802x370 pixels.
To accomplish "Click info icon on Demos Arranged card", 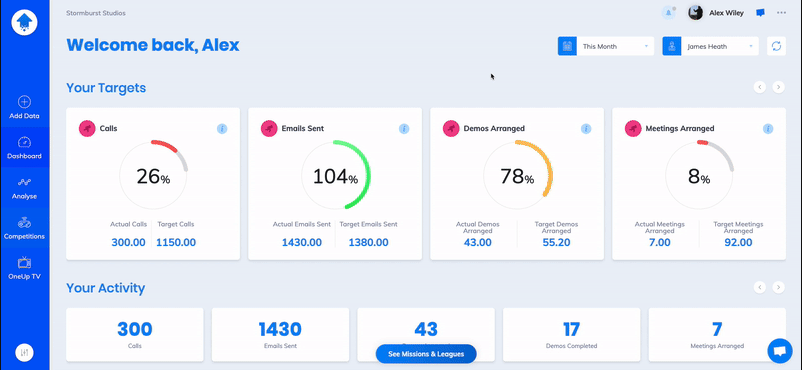I will coord(586,129).
